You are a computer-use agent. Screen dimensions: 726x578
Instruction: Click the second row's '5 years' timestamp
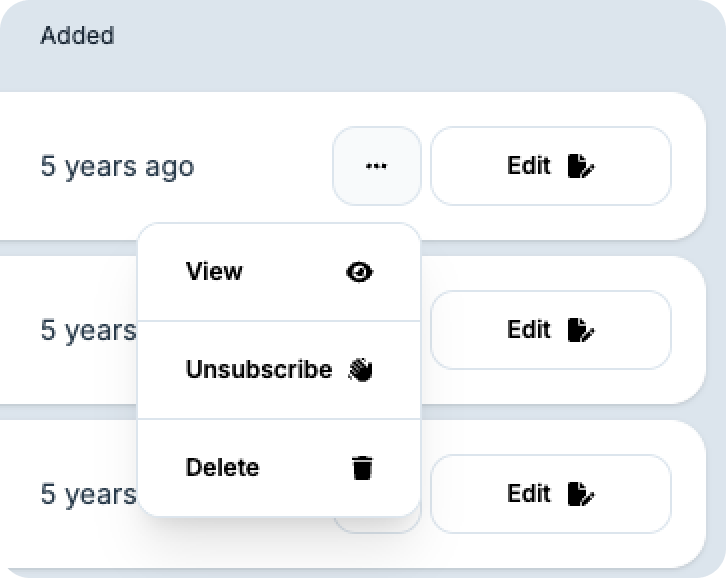[88, 331]
